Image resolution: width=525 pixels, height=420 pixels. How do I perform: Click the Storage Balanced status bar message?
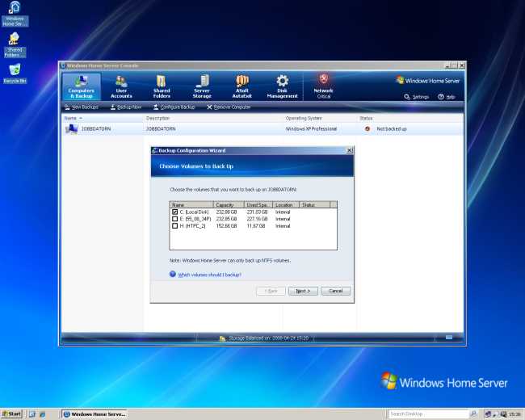point(264,338)
